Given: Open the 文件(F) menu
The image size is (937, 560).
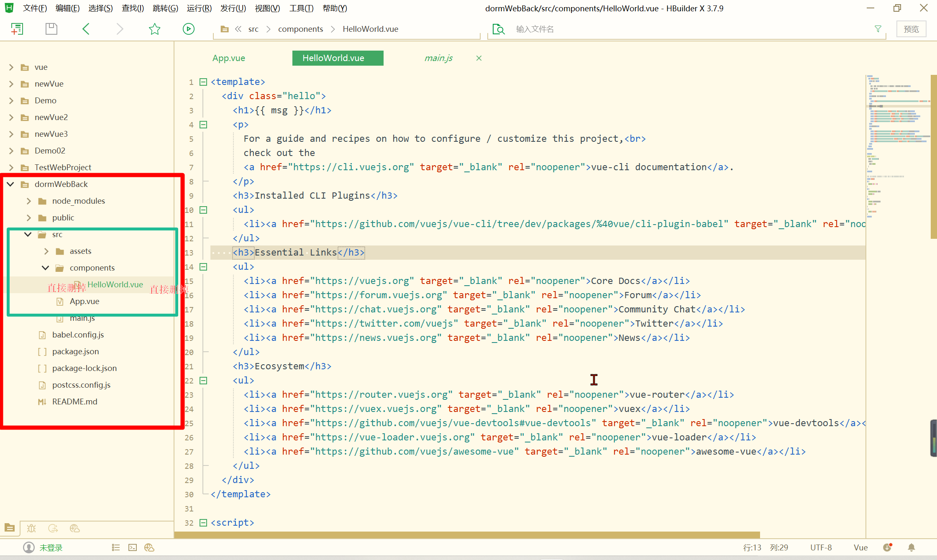Looking at the screenshot, I should pyautogui.click(x=35, y=8).
